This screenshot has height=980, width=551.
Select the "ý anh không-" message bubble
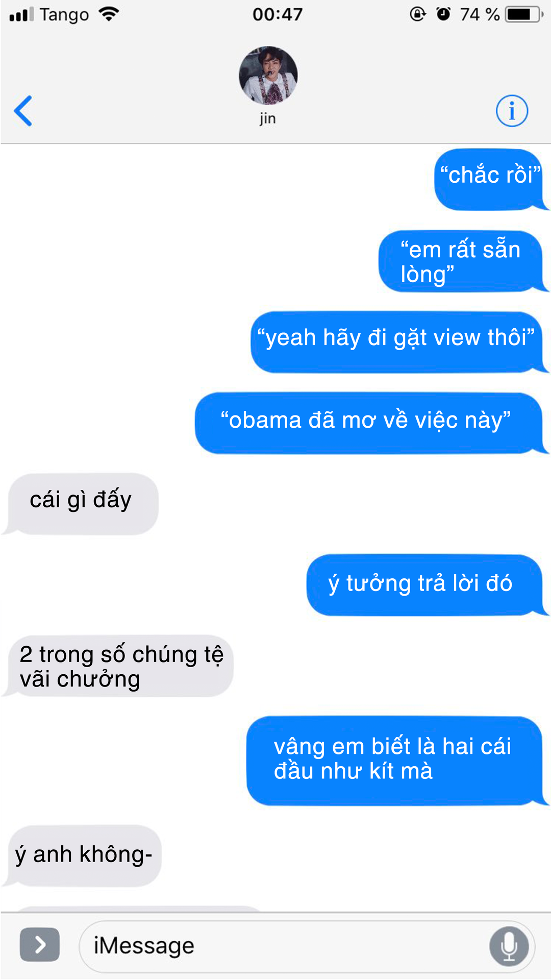[x=82, y=856]
